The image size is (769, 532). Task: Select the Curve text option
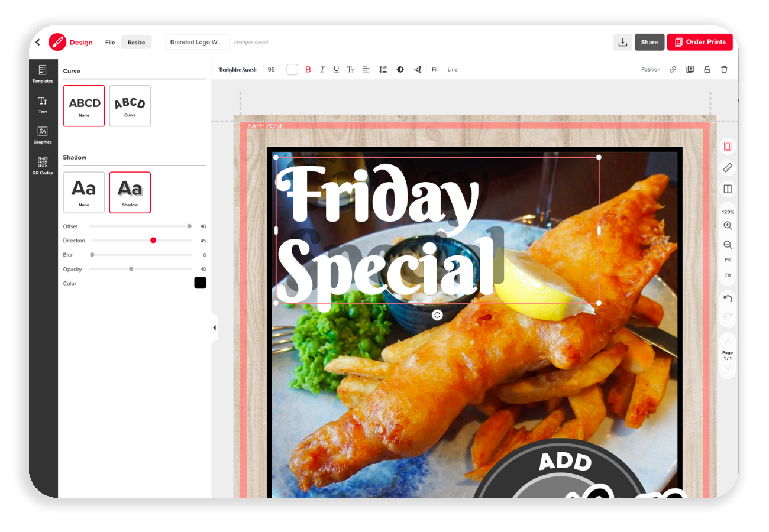130,106
